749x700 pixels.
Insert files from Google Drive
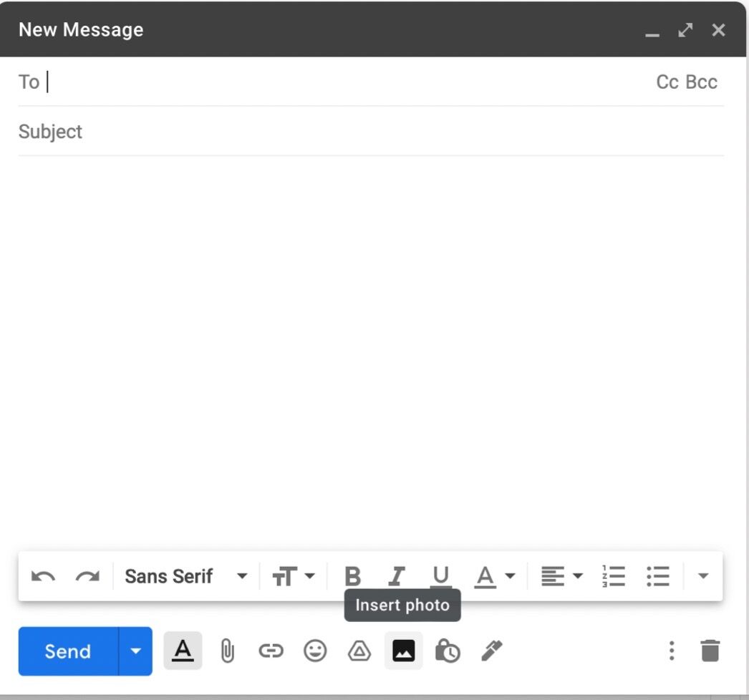(359, 651)
